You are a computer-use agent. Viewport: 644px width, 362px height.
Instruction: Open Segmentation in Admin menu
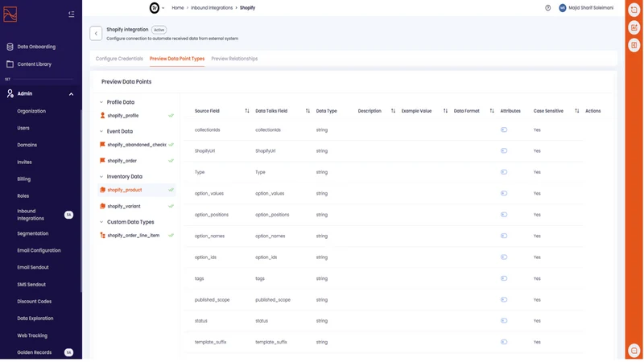(33, 233)
